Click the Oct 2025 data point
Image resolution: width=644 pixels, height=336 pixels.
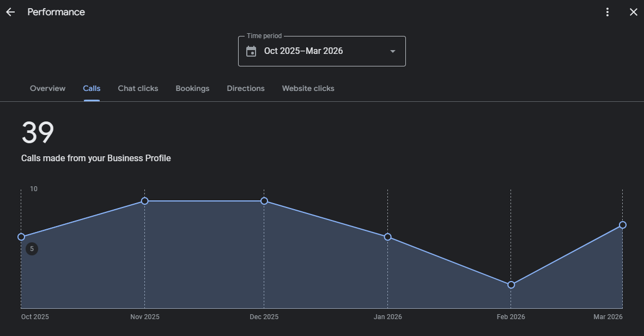click(21, 237)
